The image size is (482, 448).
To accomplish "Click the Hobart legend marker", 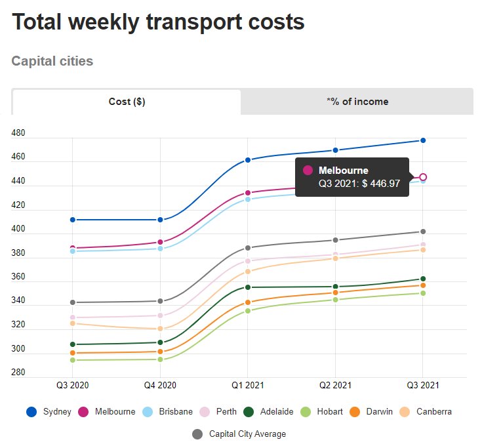I will point(306,412).
